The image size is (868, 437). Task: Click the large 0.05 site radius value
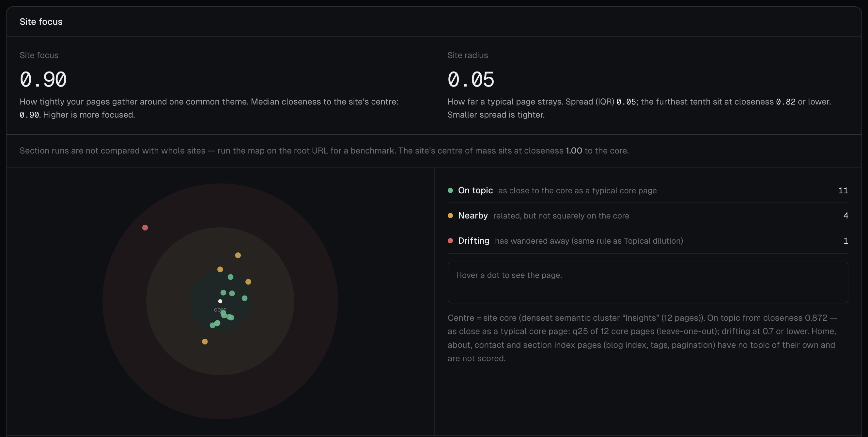pyautogui.click(x=471, y=80)
